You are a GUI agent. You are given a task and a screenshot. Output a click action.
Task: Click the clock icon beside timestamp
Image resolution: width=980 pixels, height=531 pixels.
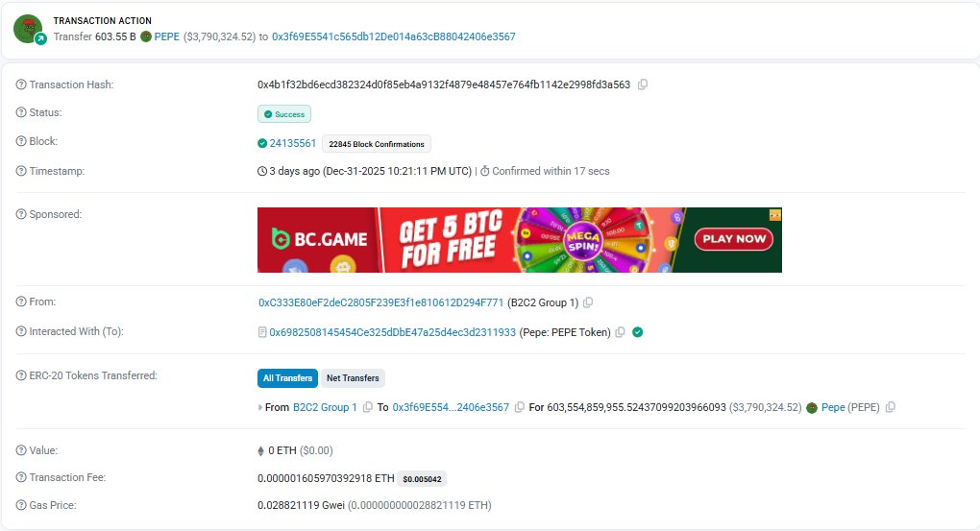(x=262, y=171)
